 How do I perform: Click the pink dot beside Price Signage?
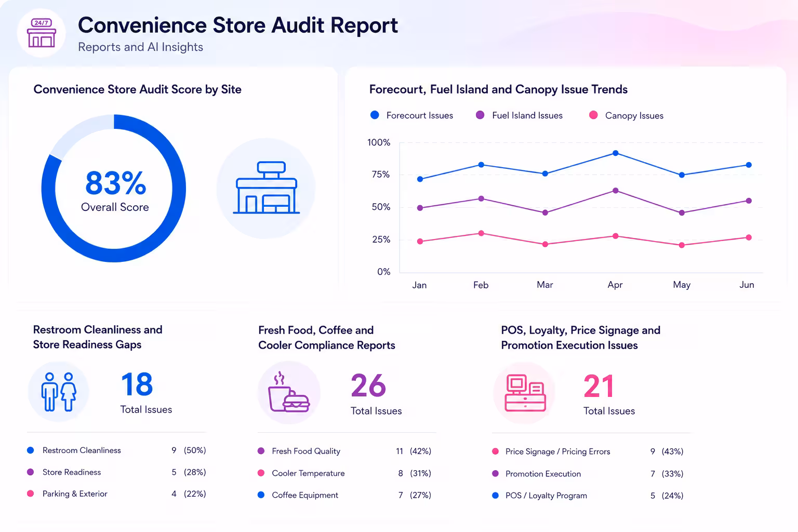(x=495, y=451)
